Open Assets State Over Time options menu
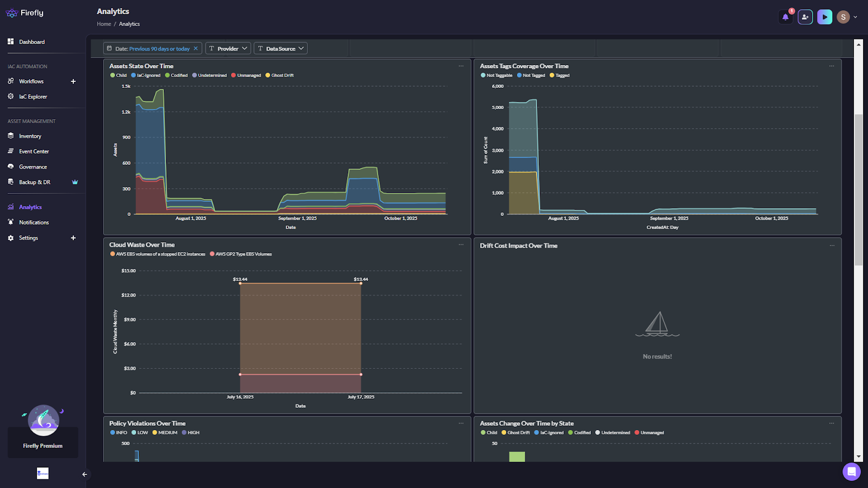The width and height of the screenshot is (868, 488). pyautogui.click(x=461, y=66)
